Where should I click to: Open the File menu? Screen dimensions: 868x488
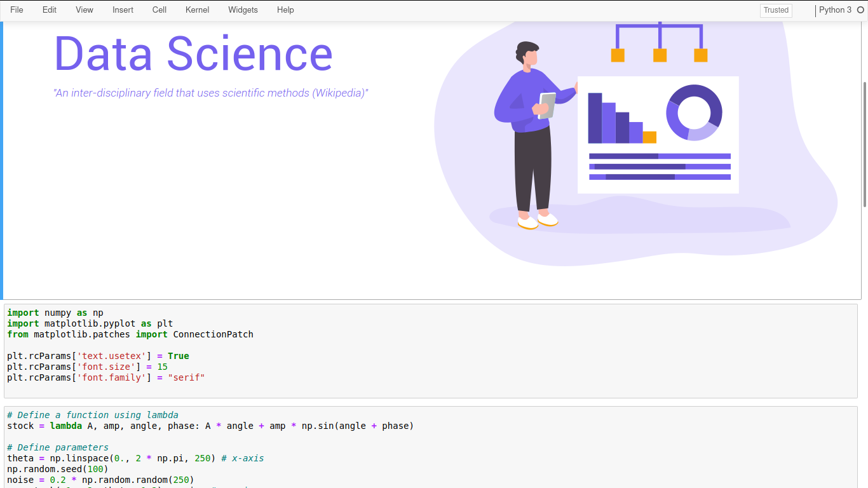pos(17,10)
